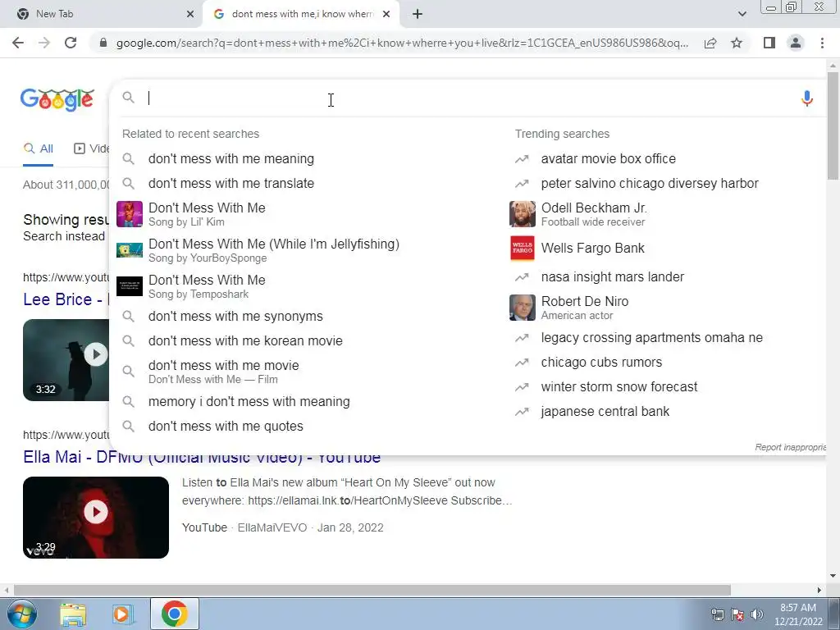The height and width of the screenshot is (630, 840).
Task: Click the browser back arrow
Action: coord(18,43)
